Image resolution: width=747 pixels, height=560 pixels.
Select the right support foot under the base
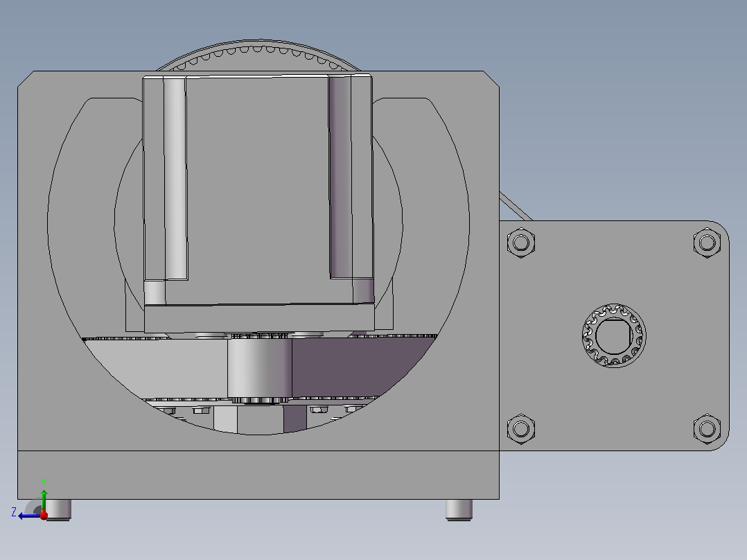459,509
